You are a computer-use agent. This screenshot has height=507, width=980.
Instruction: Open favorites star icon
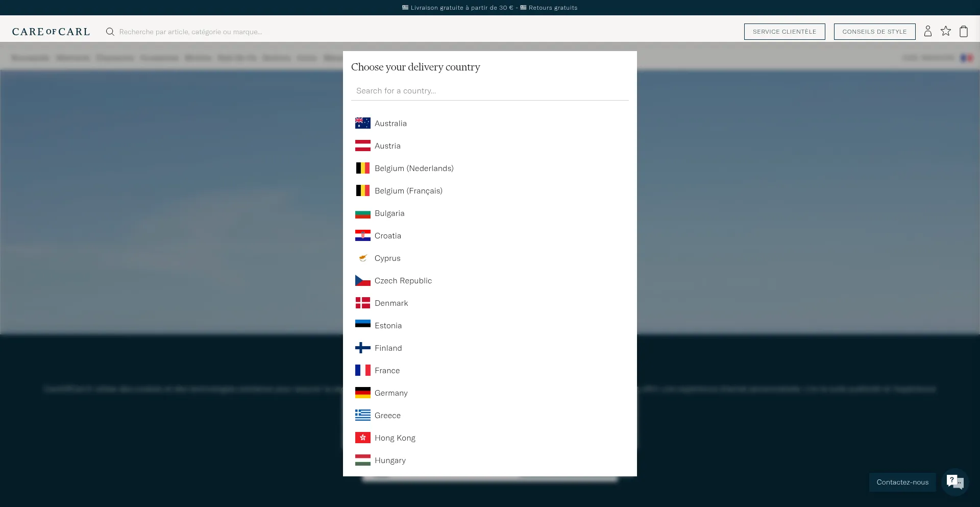[x=945, y=31]
